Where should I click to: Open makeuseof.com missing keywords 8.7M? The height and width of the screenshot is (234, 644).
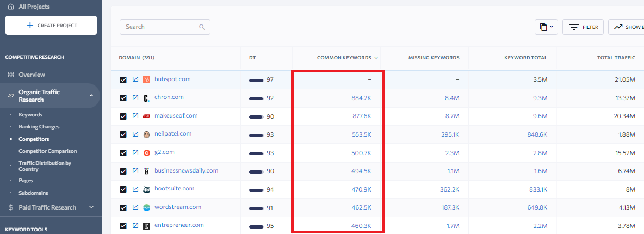pos(451,116)
